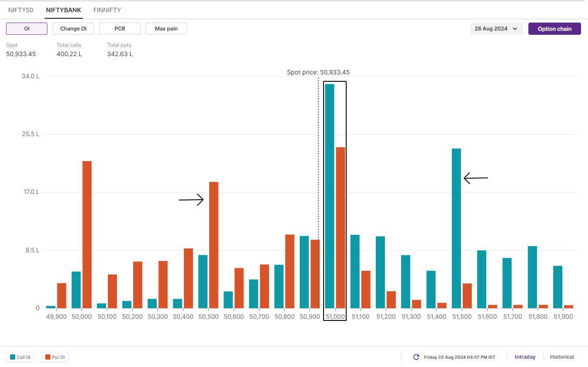Click the 50,000 strike axis label
The width and height of the screenshot is (588, 367).
point(82,317)
